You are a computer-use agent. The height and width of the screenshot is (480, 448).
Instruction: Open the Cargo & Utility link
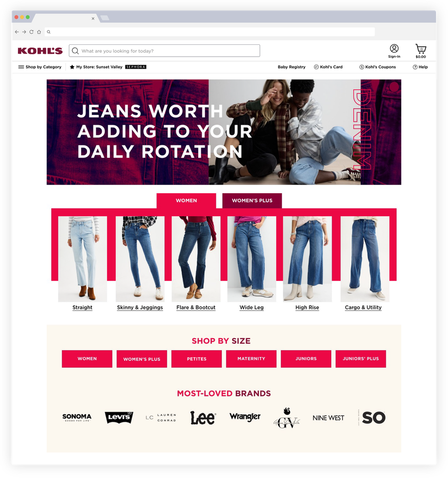[363, 307]
